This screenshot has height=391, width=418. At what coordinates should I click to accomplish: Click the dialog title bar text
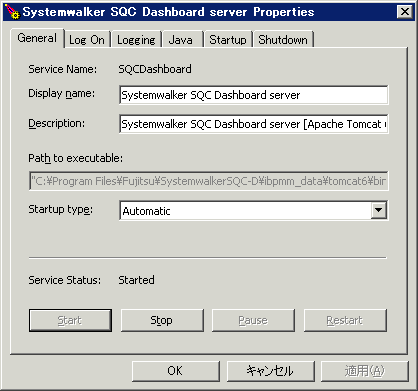coord(168,12)
